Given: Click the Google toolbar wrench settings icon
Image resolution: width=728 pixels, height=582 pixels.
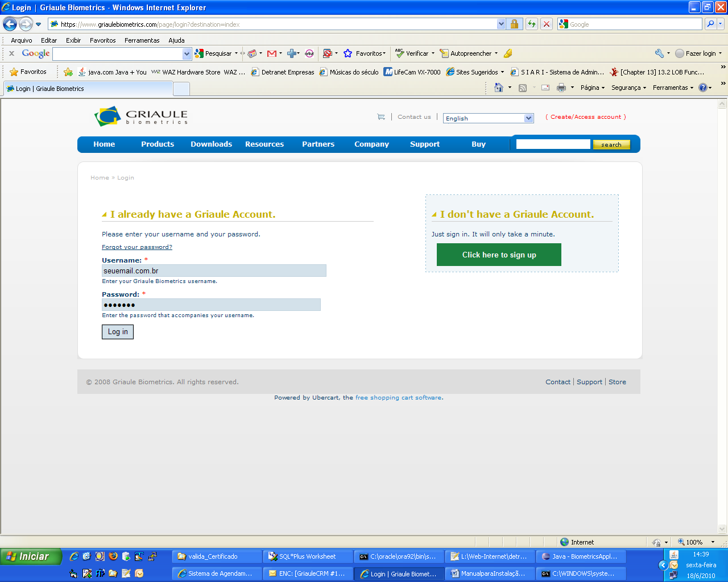Looking at the screenshot, I should (x=659, y=53).
